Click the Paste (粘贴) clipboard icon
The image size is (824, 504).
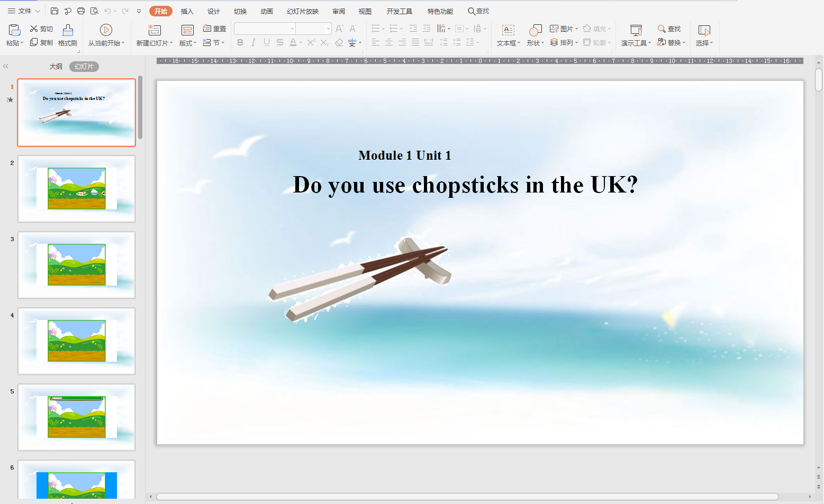pyautogui.click(x=14, y=30)
